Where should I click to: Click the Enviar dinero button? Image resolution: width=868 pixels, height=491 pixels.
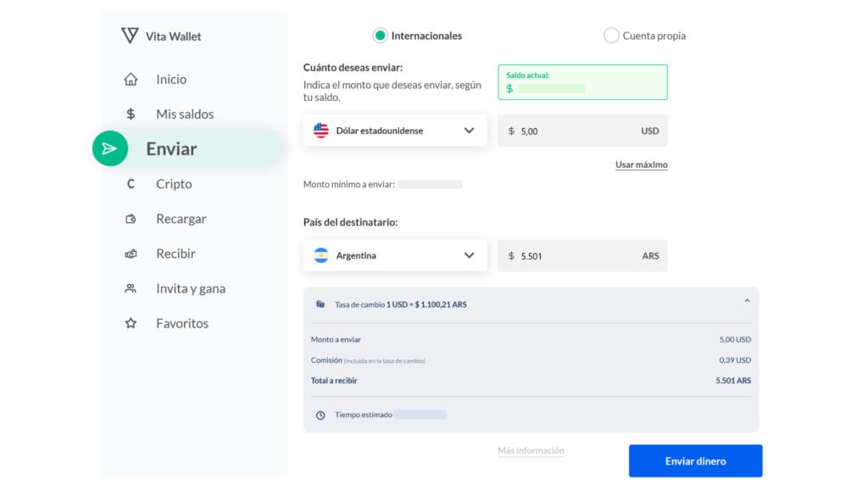point(695,461)
